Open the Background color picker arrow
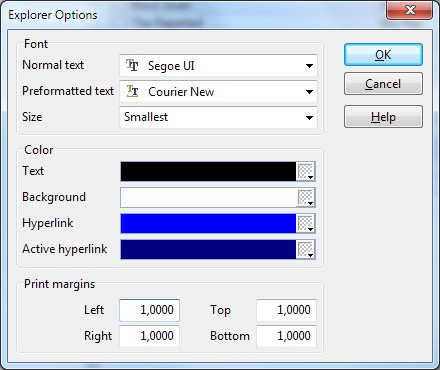Image resolution: width=440 pixels, height=370 pixels. [x=305, y=197]
